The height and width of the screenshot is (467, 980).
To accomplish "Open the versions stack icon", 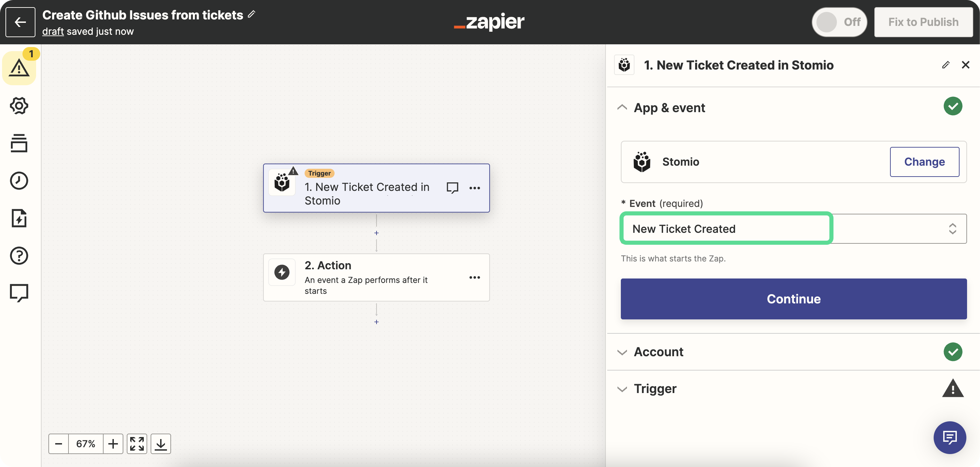I will click(x=19, y=143).
